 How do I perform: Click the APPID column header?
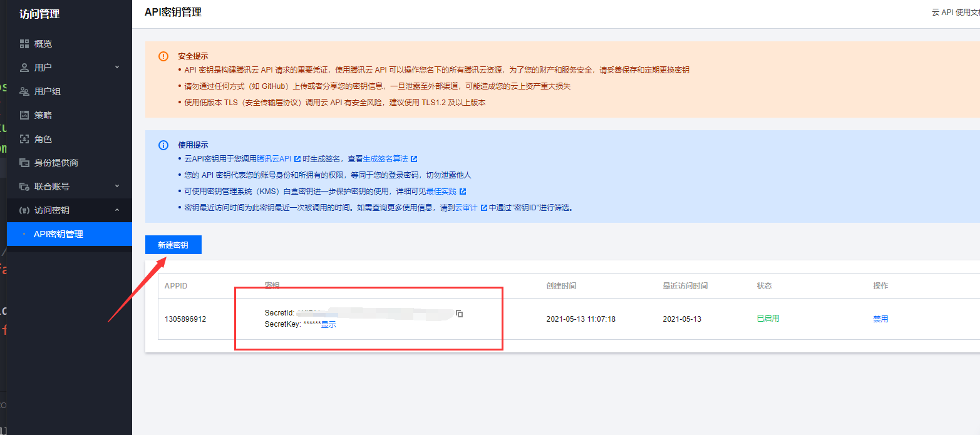[x=176, y=286]
